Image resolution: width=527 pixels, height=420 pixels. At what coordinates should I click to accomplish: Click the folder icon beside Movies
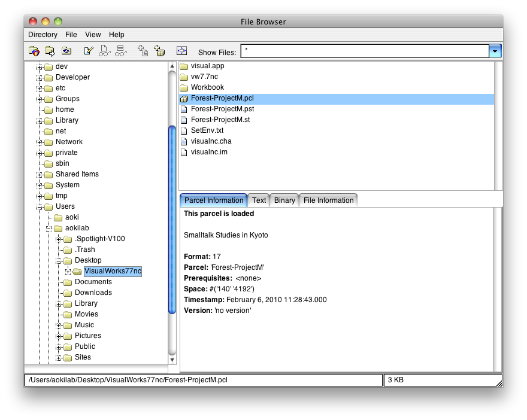(x=68, y=314)
